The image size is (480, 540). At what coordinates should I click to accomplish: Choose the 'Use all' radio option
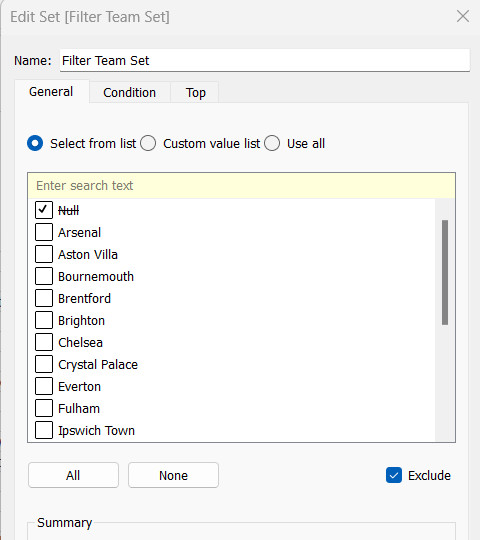(272, 143)
